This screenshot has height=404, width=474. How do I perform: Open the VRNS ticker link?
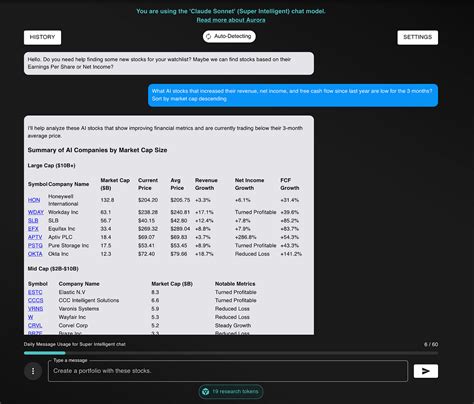coord(35,309)
